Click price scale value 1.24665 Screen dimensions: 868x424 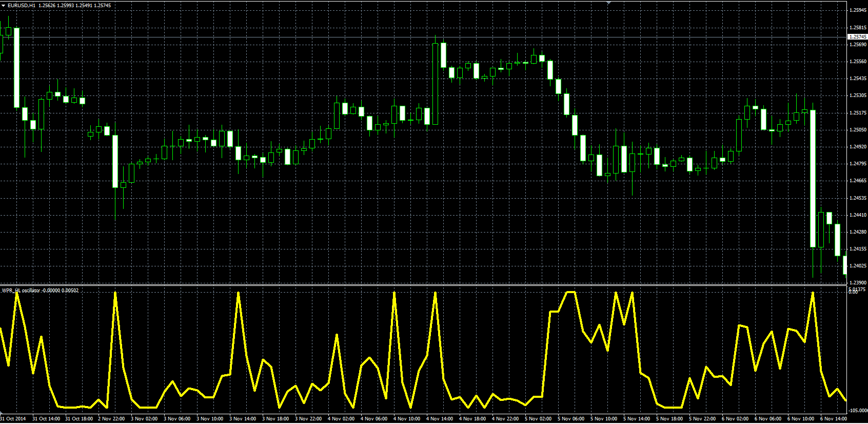[x=858, y=181]
